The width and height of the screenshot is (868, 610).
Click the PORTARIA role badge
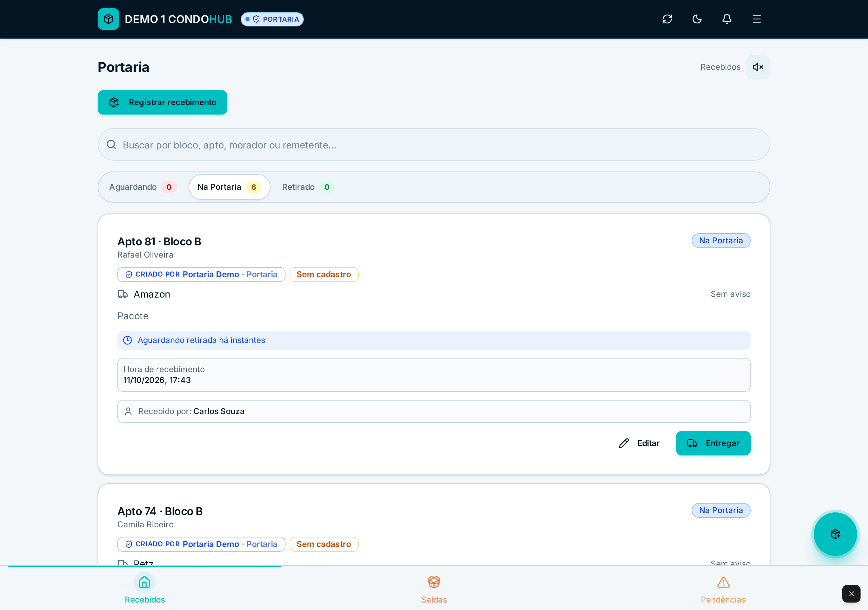[272, 19]
